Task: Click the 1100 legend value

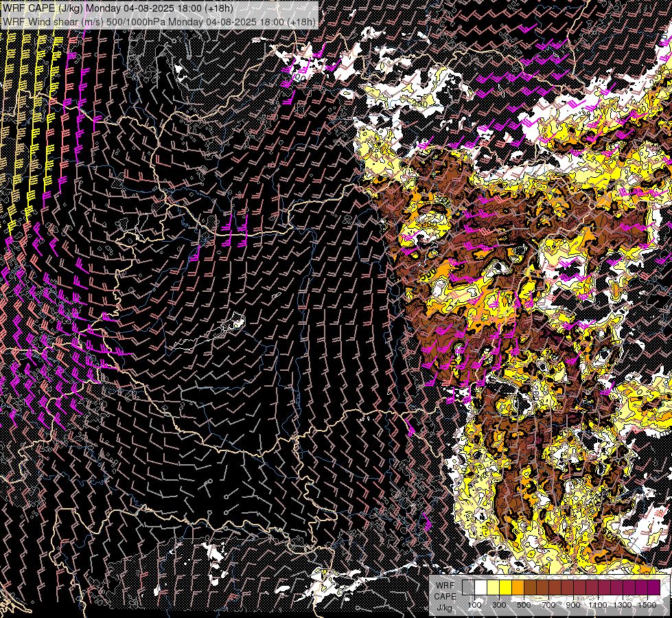Action: click(598, 605)
